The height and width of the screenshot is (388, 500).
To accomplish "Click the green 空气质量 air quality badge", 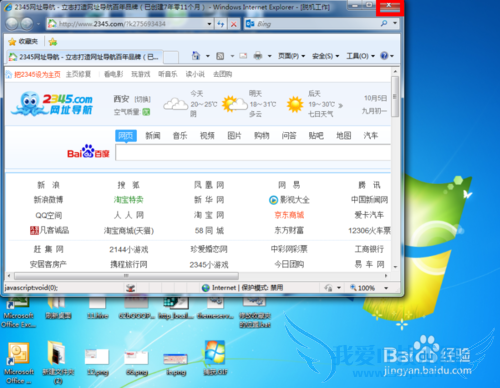I will tap(146, 112).
